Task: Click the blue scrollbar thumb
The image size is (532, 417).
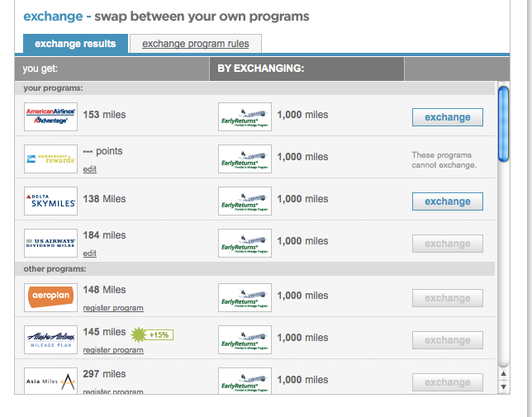Action: (x=504, y=124)
